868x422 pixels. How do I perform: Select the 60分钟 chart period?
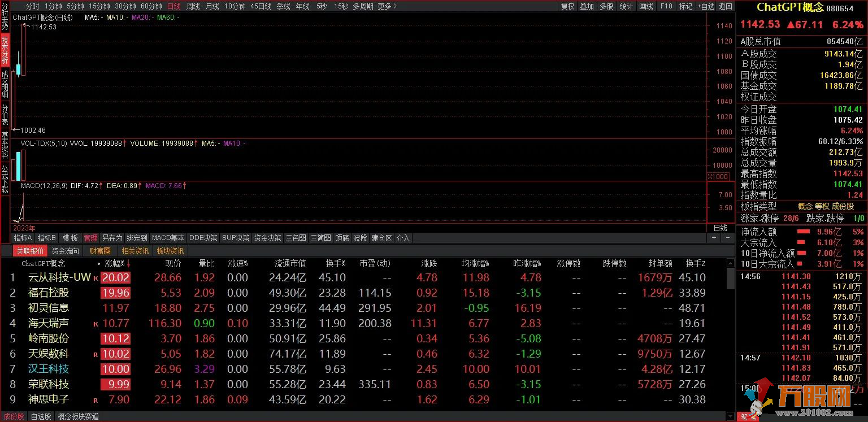[151, 6]
